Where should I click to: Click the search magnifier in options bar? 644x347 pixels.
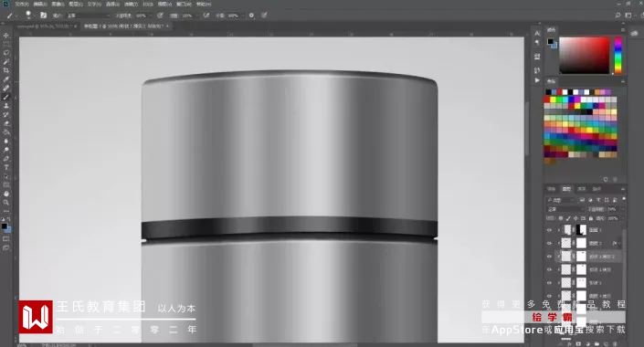pos(618,16)
